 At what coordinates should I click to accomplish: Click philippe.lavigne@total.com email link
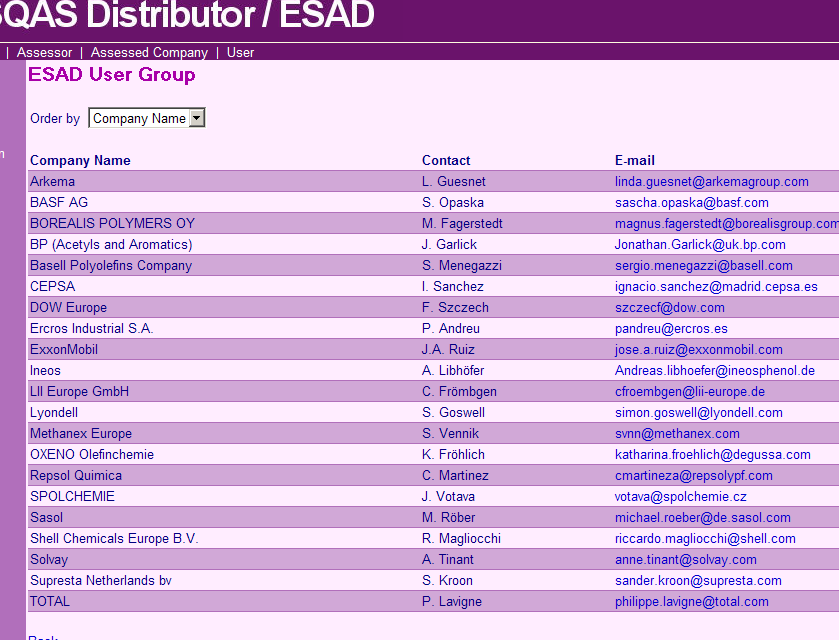(691, 601)
